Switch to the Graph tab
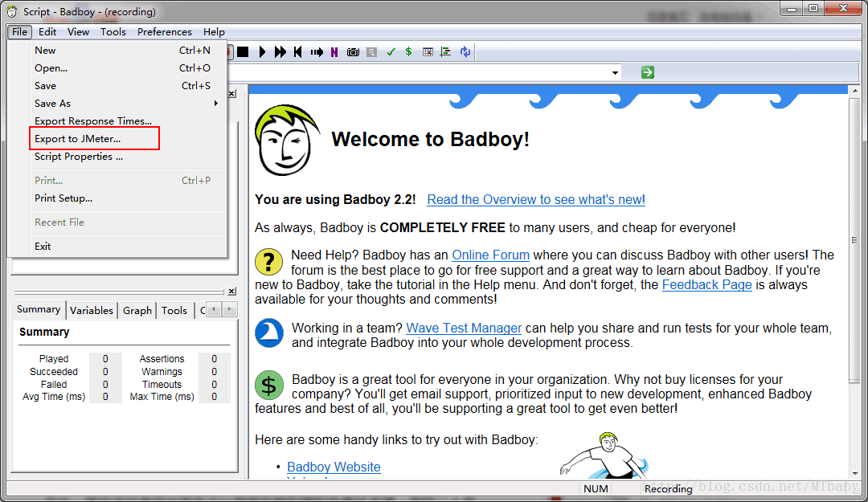 [x=137, y=311]
